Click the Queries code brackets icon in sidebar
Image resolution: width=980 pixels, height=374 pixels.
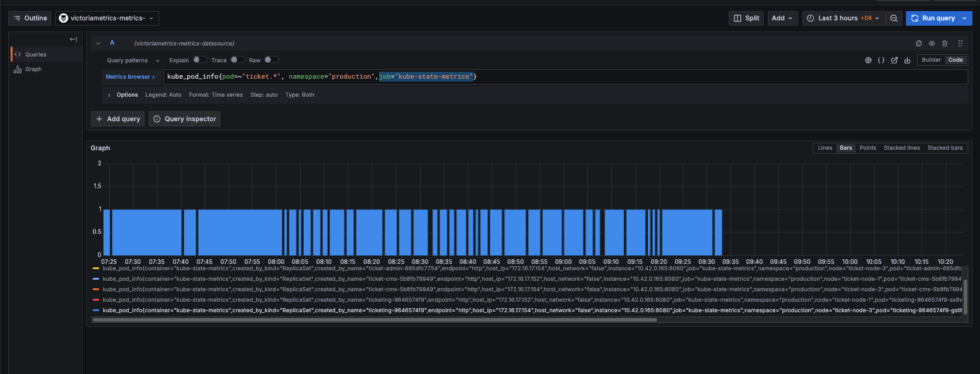(17, 54)
